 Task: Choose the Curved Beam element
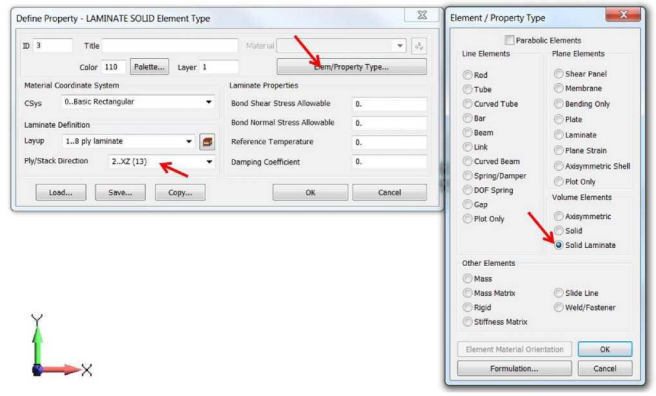coord(467,161)
